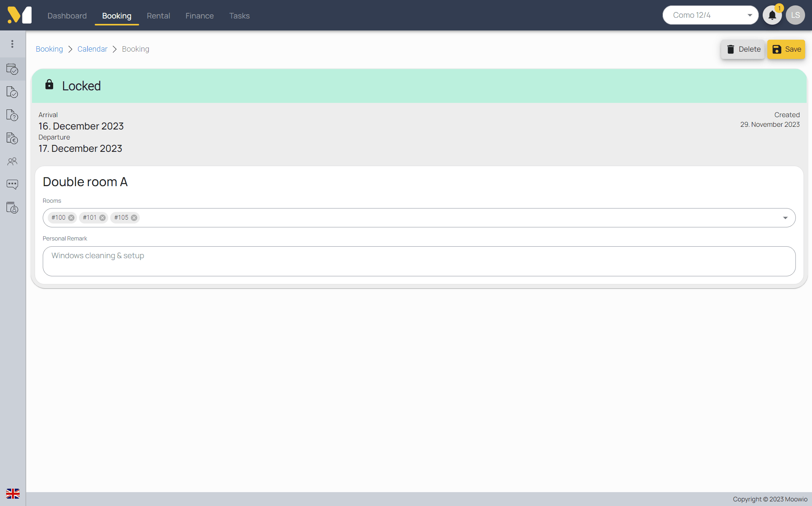Go to the Dashboard tab
The image size is (812, 506).
point(67,16)
